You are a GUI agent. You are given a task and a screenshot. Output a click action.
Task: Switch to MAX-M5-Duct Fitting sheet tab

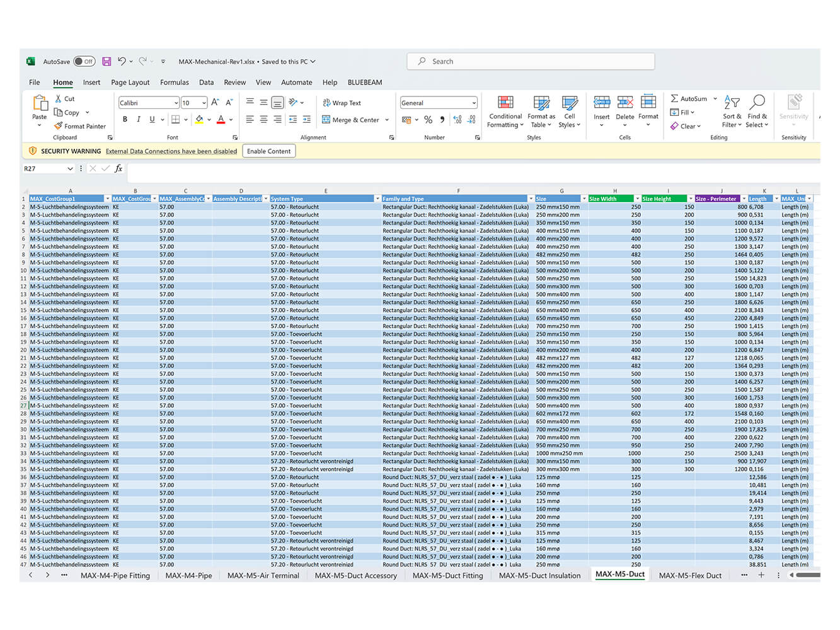447,575
